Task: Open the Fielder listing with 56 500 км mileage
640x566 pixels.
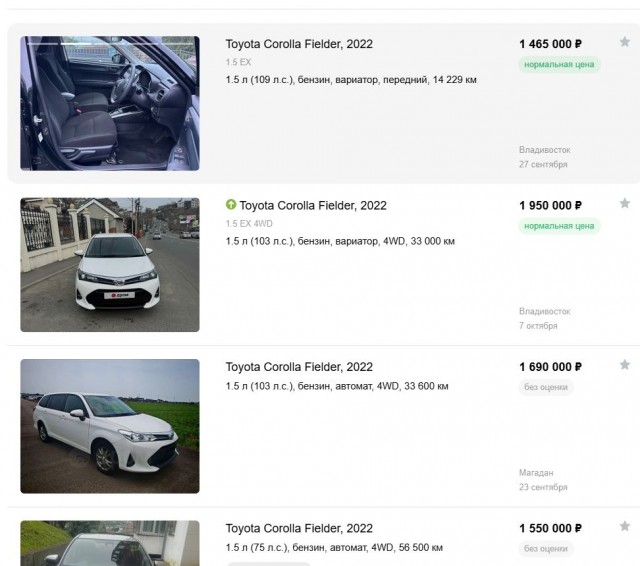Action: point(299,528)
